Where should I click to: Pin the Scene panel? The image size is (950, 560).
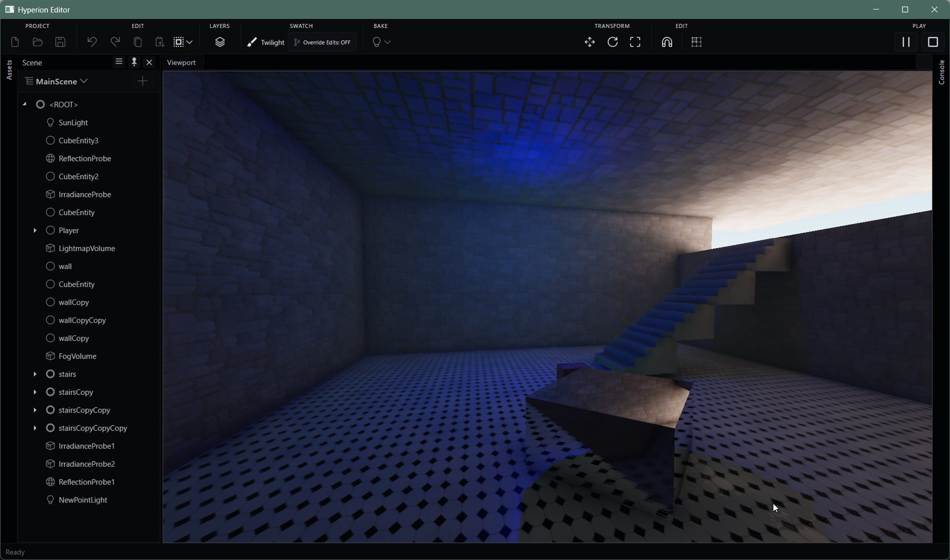tap(134, 62)
